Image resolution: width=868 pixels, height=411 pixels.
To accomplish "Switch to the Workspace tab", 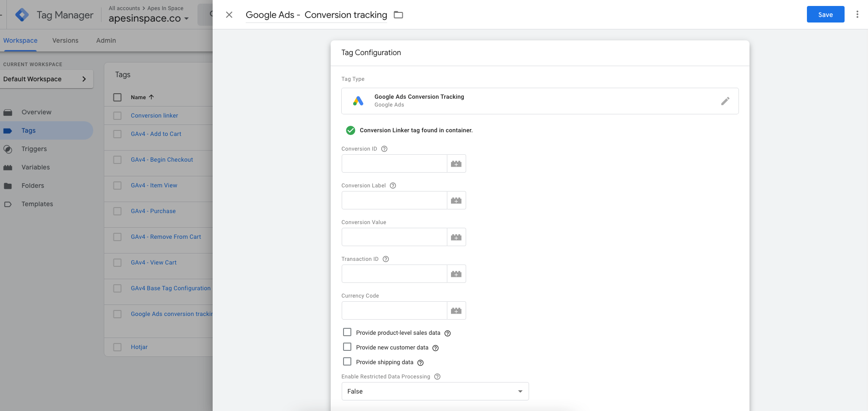I will (20, 40).
